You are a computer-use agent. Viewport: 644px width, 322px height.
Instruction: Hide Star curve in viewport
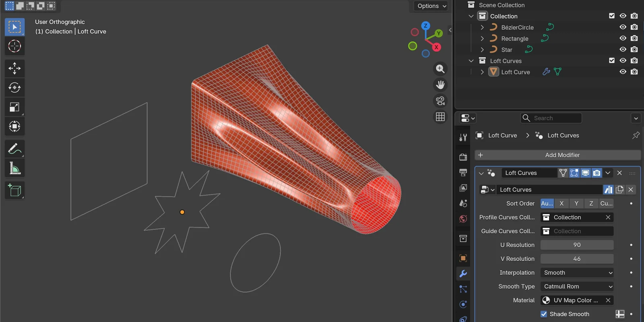(x=623, y=50)
